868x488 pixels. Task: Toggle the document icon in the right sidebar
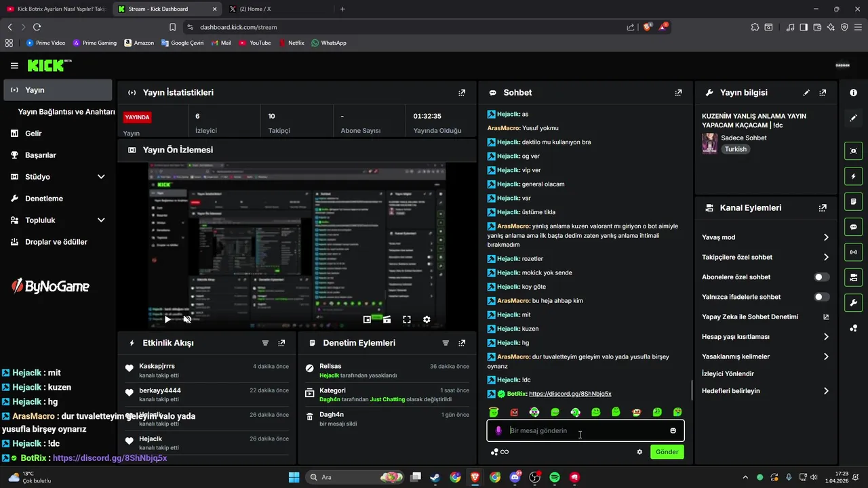(853, 202)
